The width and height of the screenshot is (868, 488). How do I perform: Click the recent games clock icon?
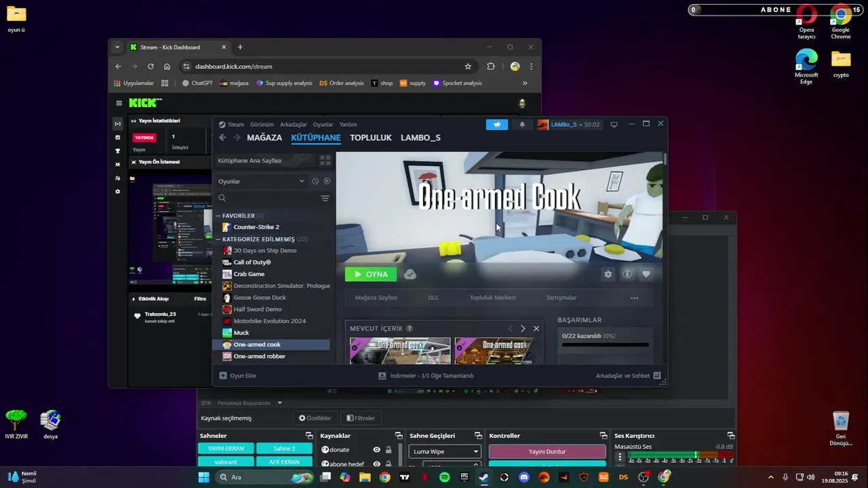315,182
